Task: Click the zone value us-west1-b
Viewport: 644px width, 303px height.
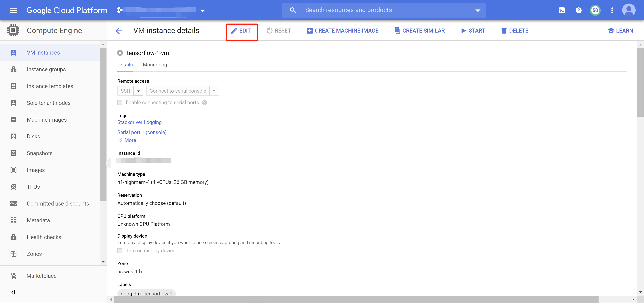Action: pos(129,271)
